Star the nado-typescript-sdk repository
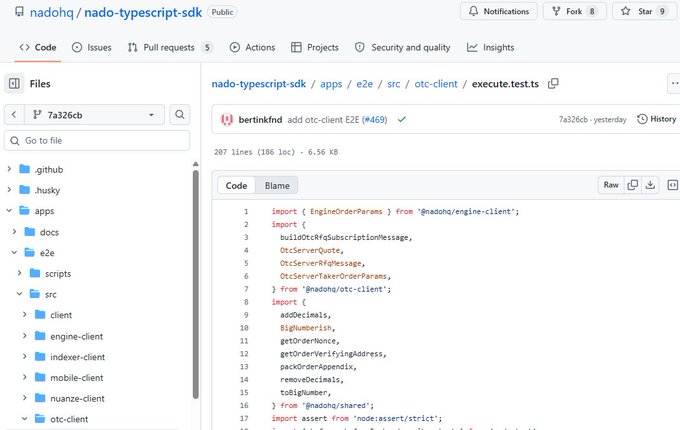The image size is (680, 430). click(645, 11)
